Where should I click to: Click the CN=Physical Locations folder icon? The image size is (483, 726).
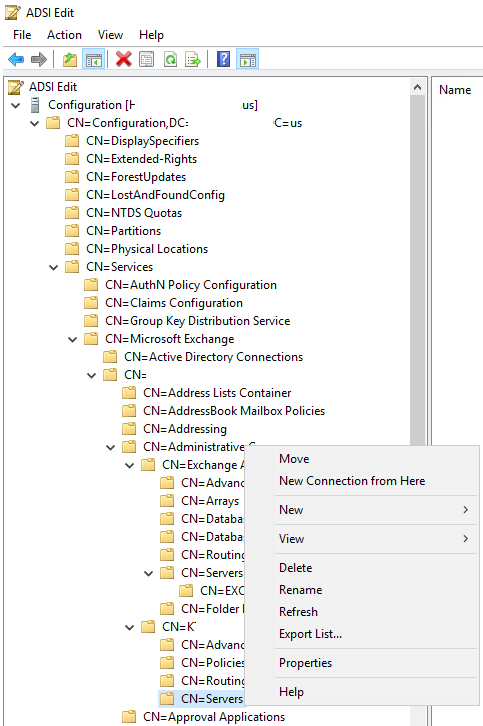[72, 249]
